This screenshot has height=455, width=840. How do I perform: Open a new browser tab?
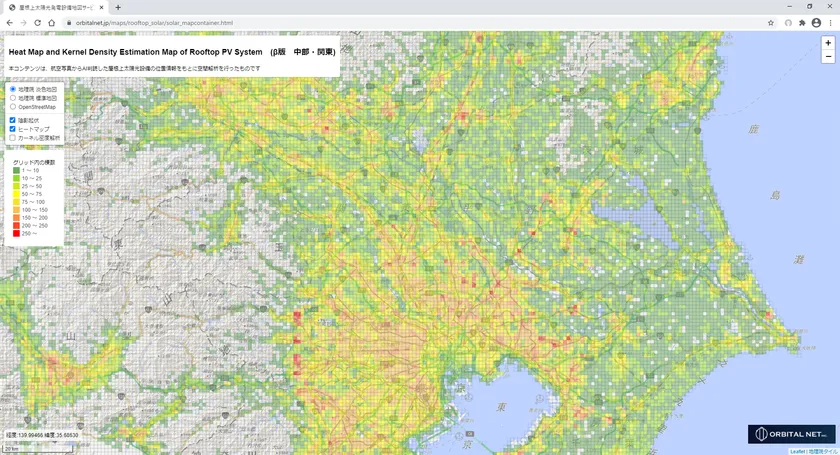point(118,7)
